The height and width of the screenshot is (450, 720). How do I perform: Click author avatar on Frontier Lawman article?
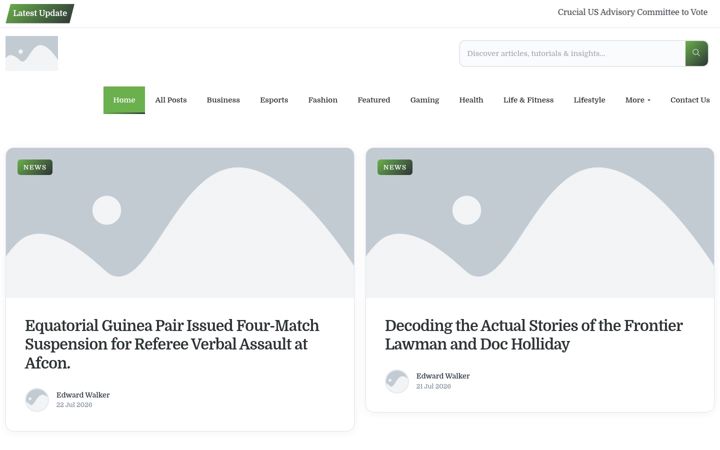(x=397, y=381)
